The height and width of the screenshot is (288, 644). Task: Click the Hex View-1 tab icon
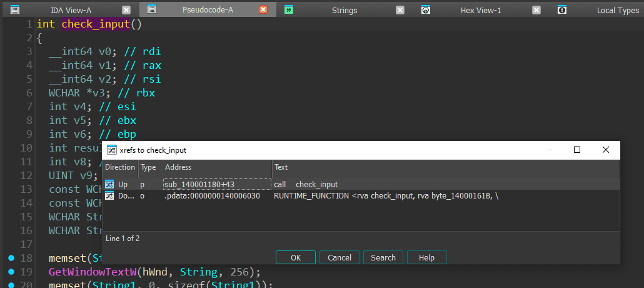click(426, 10)
